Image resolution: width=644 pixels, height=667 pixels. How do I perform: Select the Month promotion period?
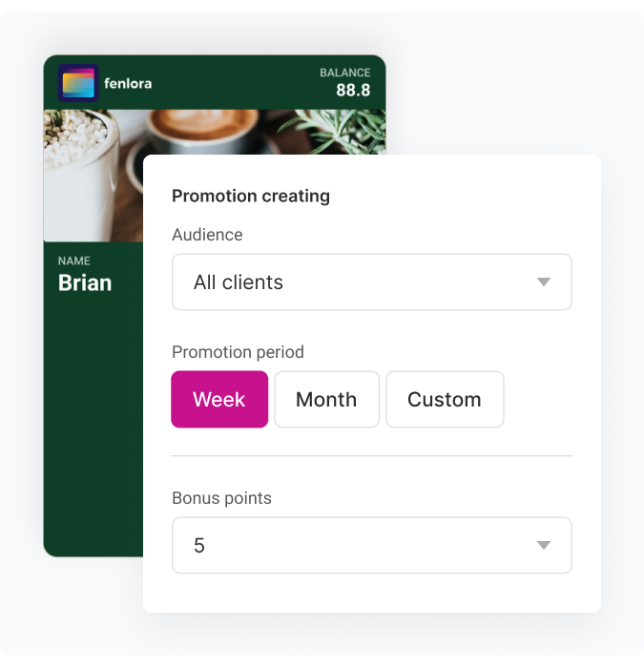point(326,399)
